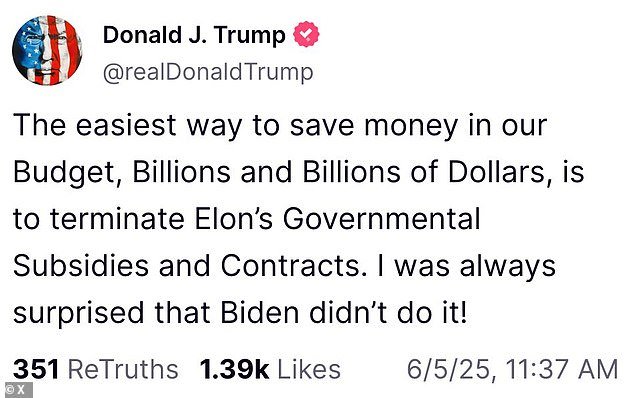
Task: Click the word Elon's in the post
Action: 233,219
